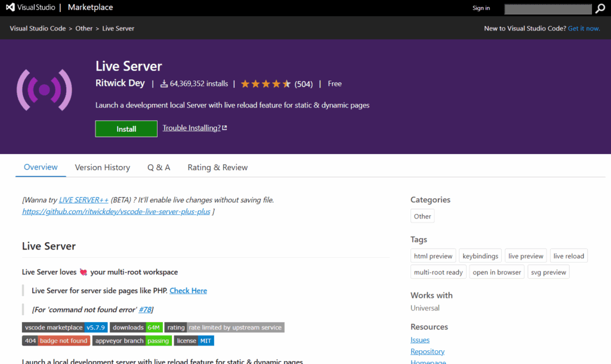
Task: Click the green Install button
Action: point(126,129)
